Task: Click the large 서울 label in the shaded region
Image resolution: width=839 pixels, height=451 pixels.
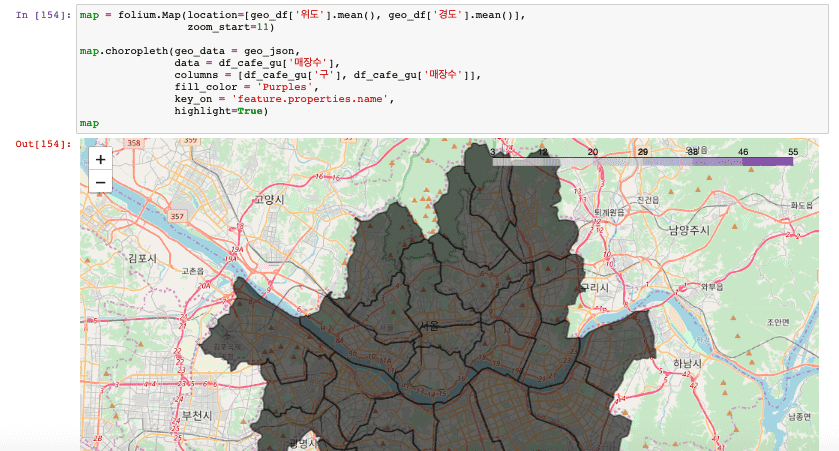Action: pyautogui.click(x=429, y=325)
